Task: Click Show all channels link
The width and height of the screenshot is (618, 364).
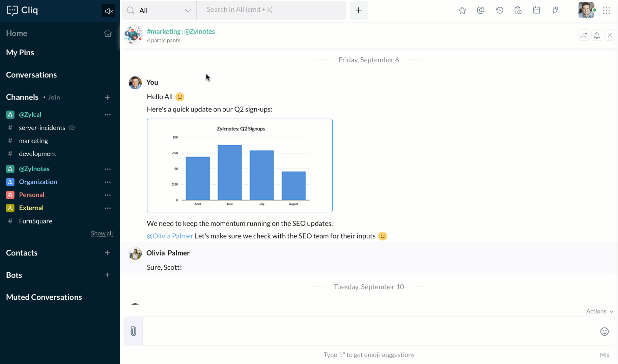Action: (102, 233)
